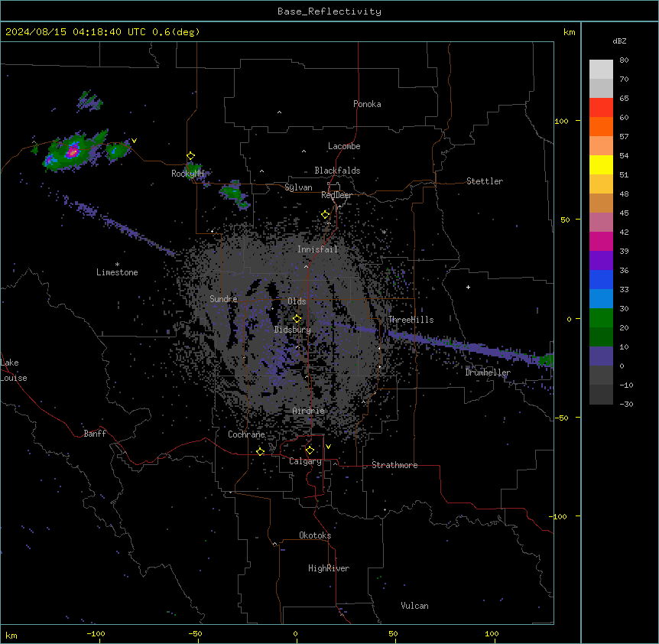Click the Strathmore label

(x=394, y=465)
